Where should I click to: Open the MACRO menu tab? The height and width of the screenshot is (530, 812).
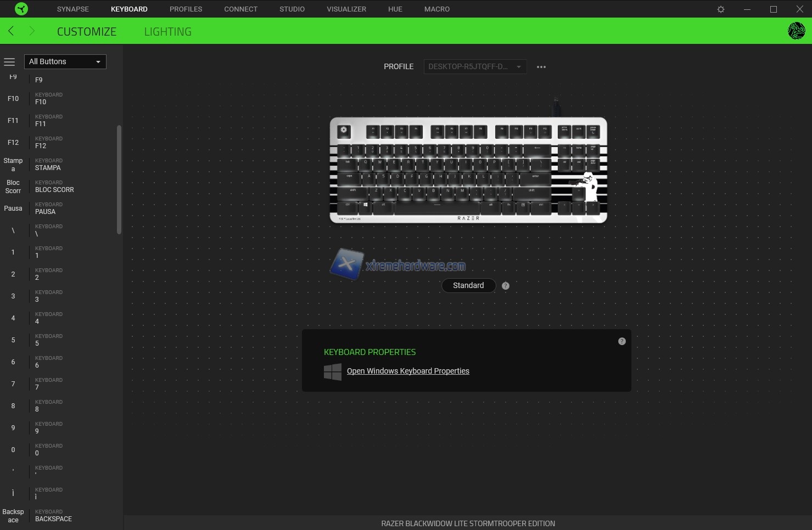[436, 9]
